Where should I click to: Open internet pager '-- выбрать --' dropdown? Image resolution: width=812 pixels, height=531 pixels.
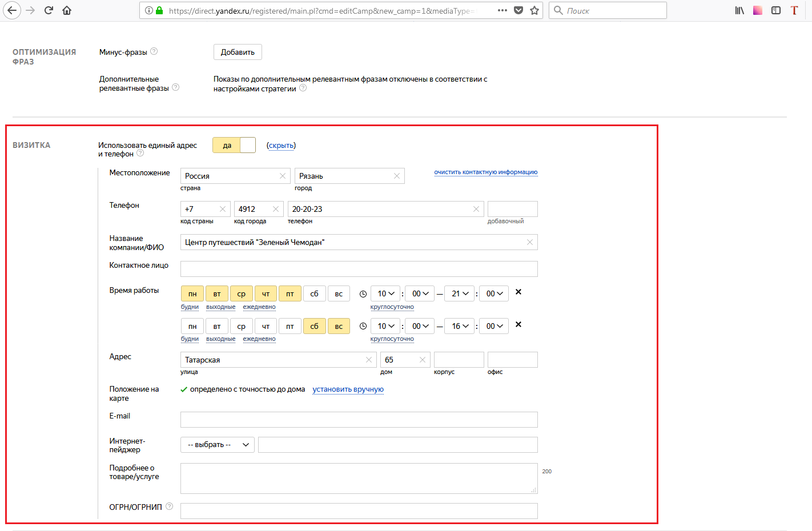click(x=218, y=444)
